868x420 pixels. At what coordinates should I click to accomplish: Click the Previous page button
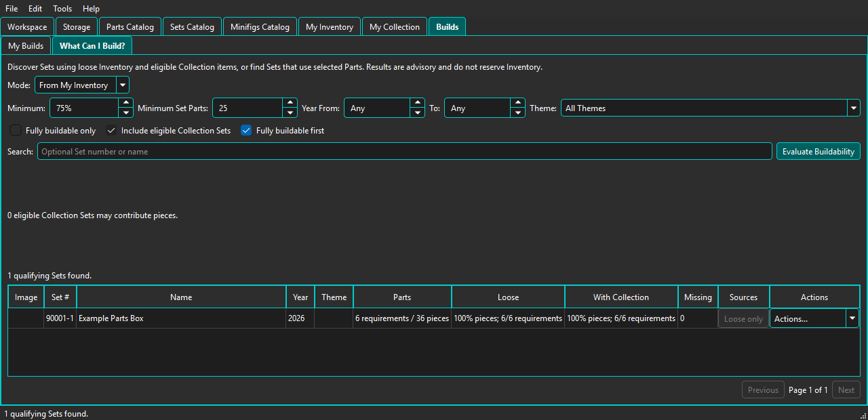pyautogui.click(x=763, y=390)
